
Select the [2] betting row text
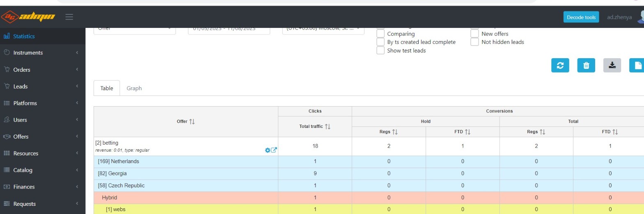point(107,143)
